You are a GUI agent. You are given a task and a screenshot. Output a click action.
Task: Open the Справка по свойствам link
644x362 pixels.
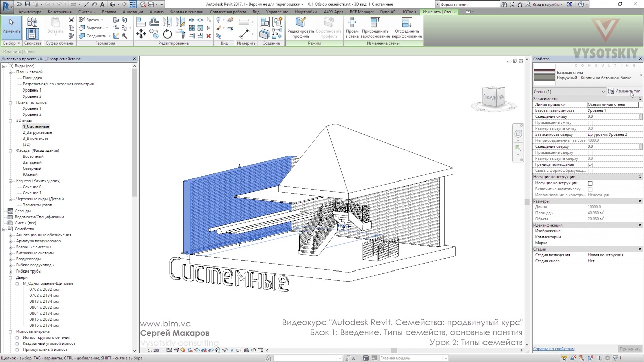(x=553, y=349)
